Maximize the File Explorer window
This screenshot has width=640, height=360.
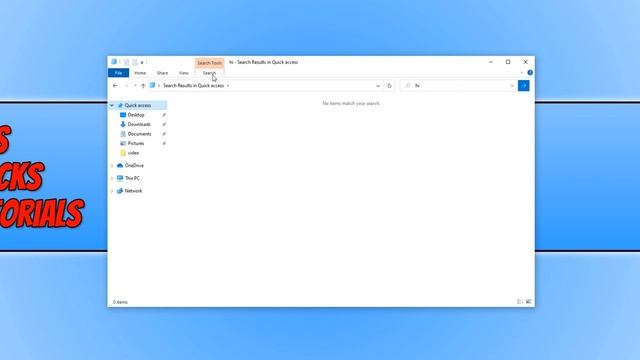click(508, 62)
